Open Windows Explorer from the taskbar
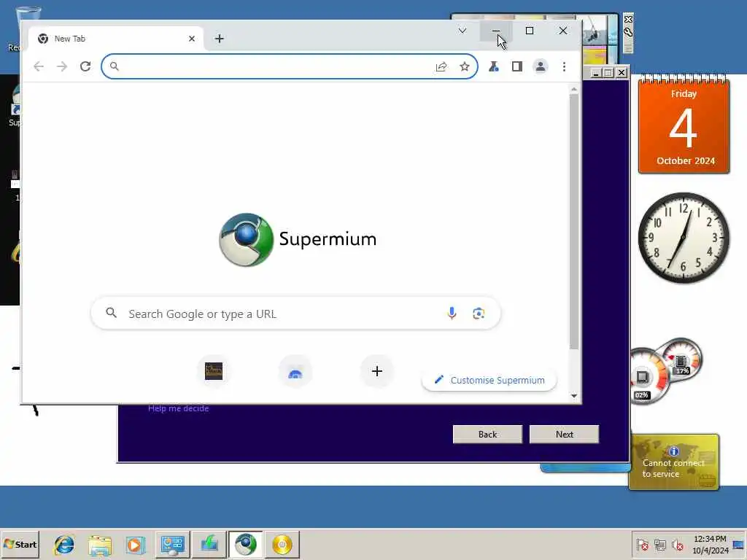 click(99, 544)
